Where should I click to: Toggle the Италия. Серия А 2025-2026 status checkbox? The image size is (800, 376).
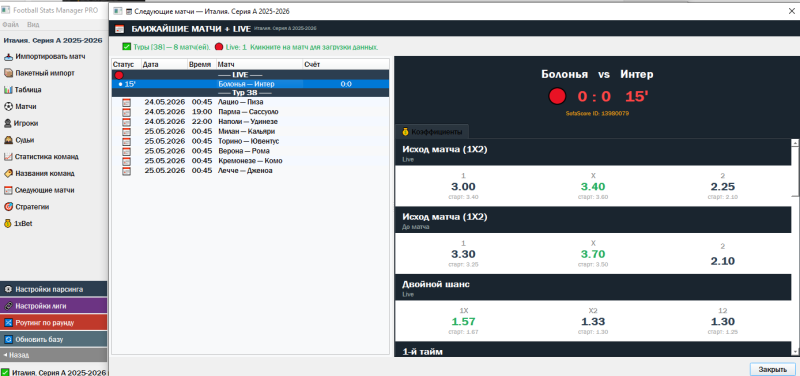(x=6, y=372)
